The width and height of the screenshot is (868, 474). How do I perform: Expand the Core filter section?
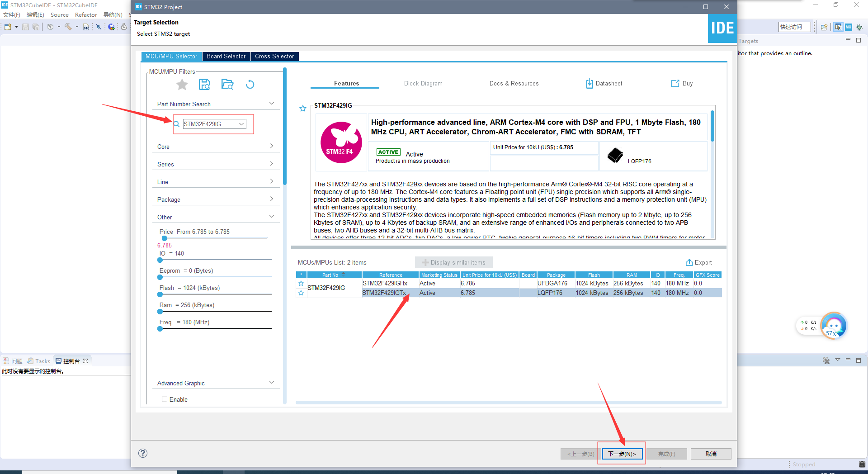271,146
